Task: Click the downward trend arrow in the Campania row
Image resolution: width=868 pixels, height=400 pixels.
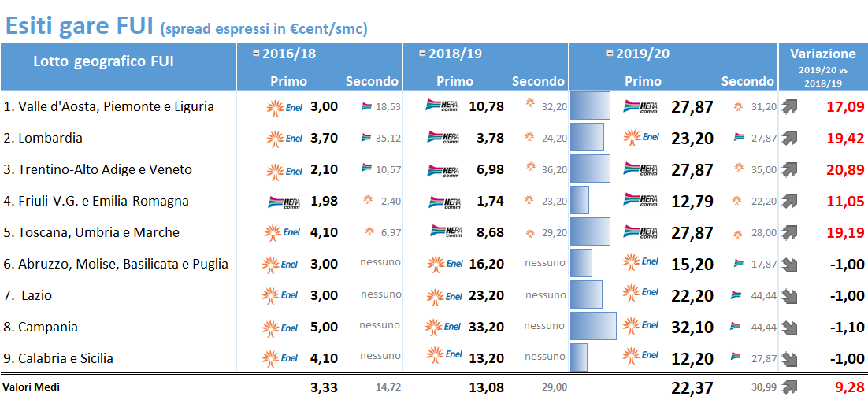Action: point(789,327)
